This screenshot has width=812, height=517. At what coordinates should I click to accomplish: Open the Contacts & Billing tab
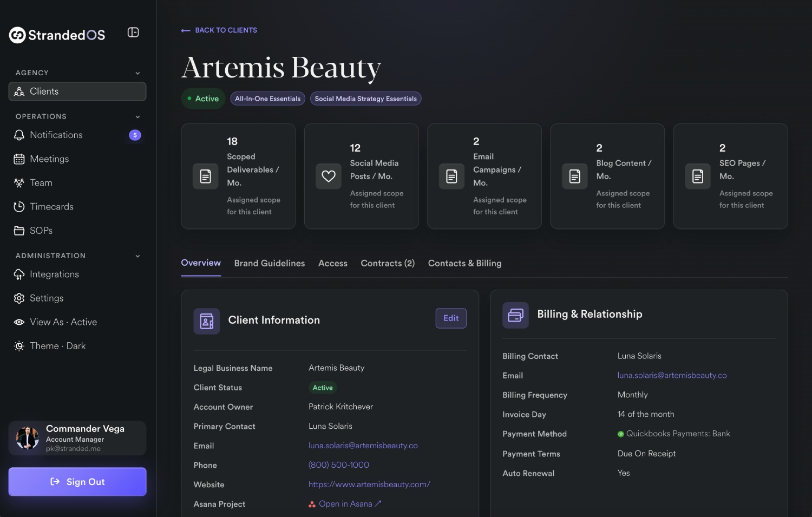pos(465,264)
